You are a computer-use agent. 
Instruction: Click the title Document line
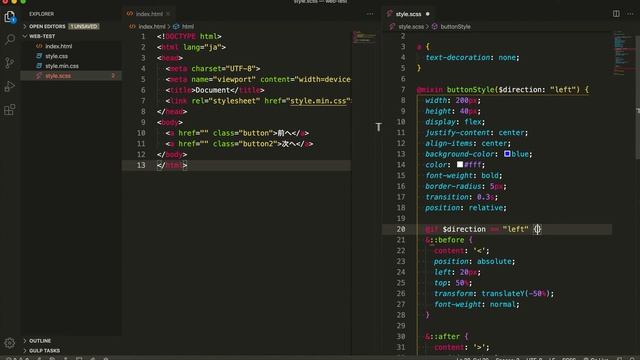click(215, 90)
